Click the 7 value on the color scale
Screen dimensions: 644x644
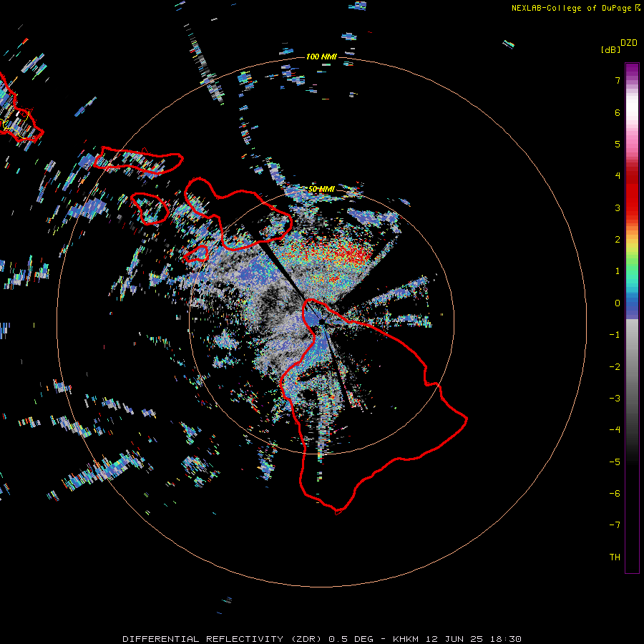tap(618, 80)
